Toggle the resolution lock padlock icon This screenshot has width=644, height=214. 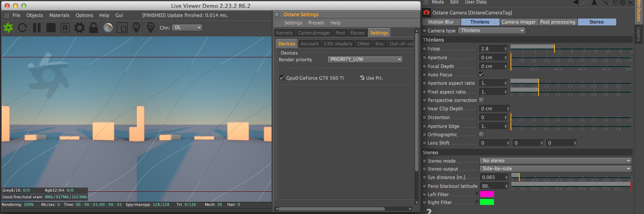93,28
